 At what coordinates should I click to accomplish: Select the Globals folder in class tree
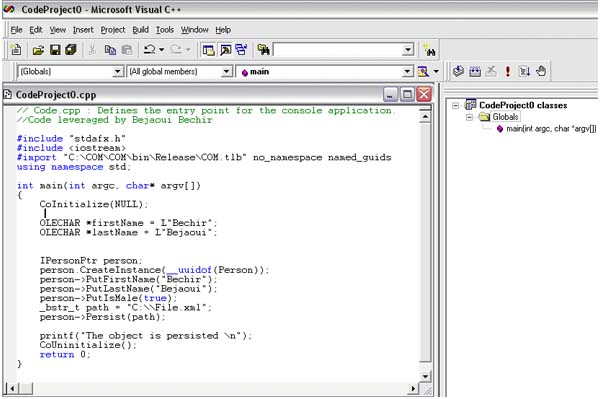point(505,117)
